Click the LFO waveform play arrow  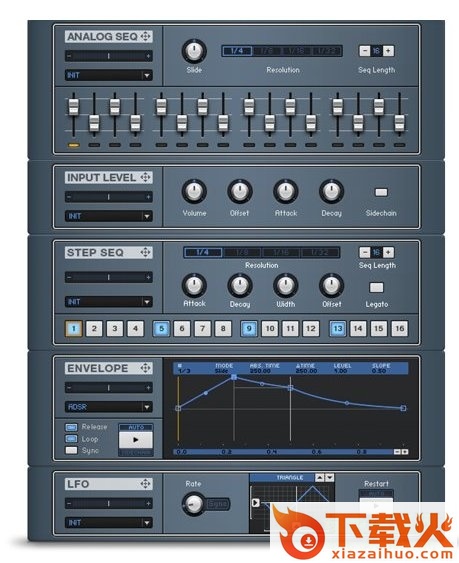click(255, 502)
